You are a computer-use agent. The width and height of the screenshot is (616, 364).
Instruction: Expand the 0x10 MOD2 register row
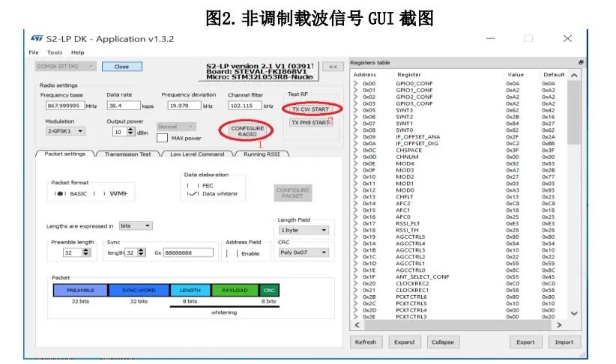355,177
